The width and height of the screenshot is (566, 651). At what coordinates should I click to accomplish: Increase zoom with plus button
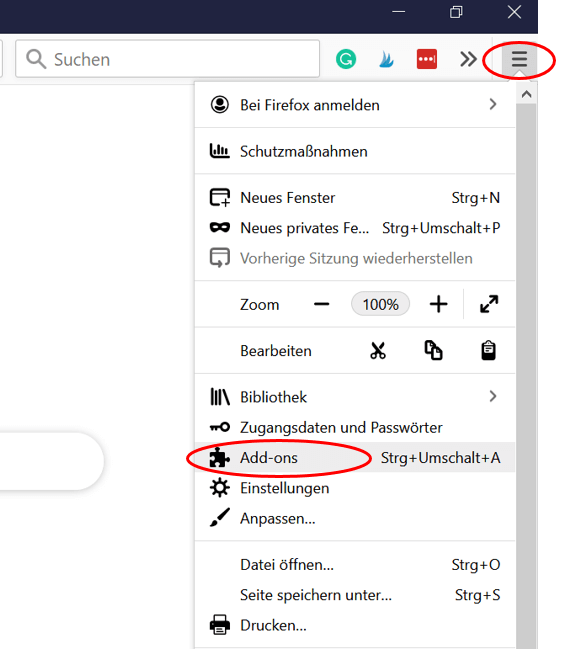coord(438,304)
